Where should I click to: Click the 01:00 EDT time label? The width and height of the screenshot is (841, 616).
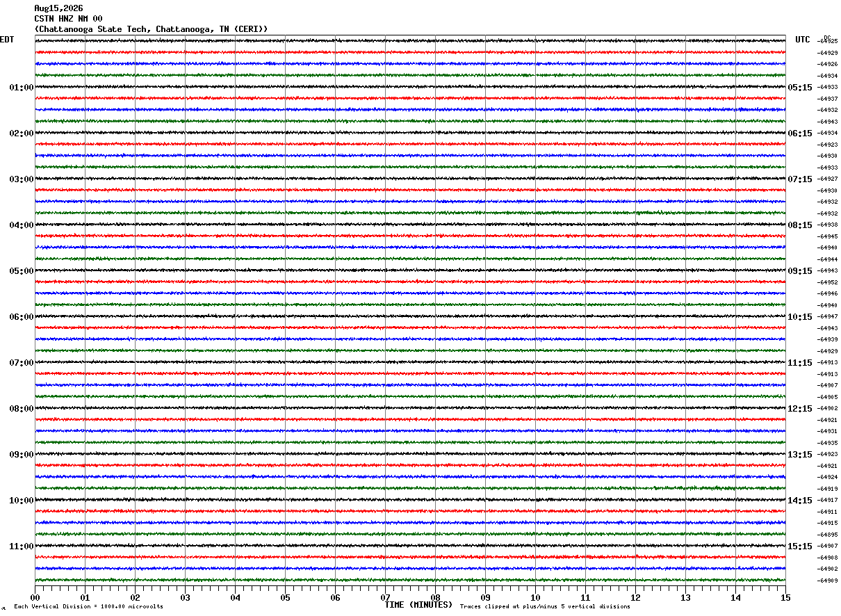[x=22, y=88]
